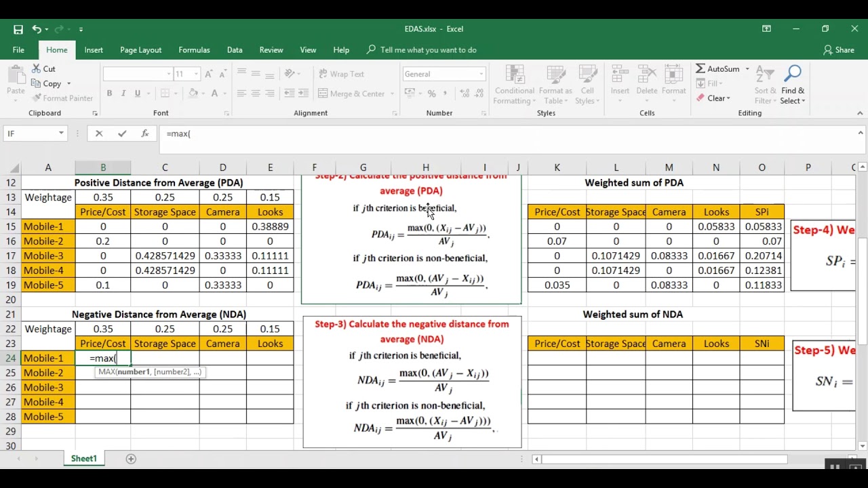Open the General number format dropdown

[x=481, y=74]
